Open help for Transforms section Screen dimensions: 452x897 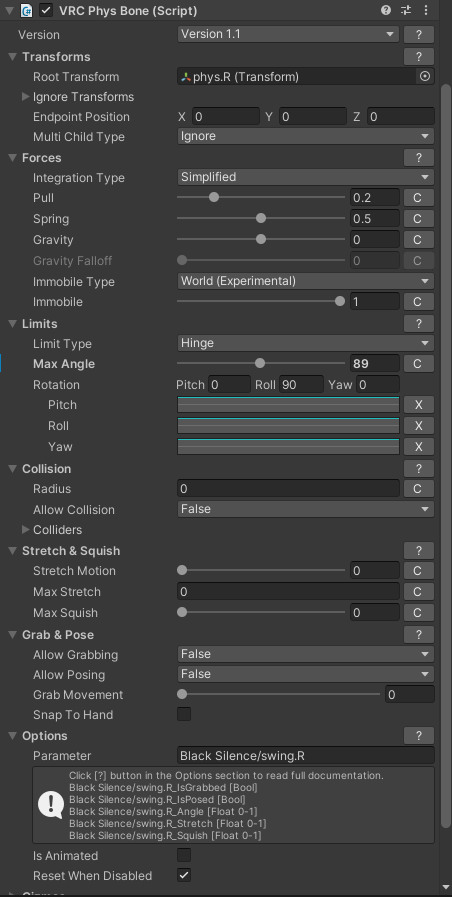(419, 57)
